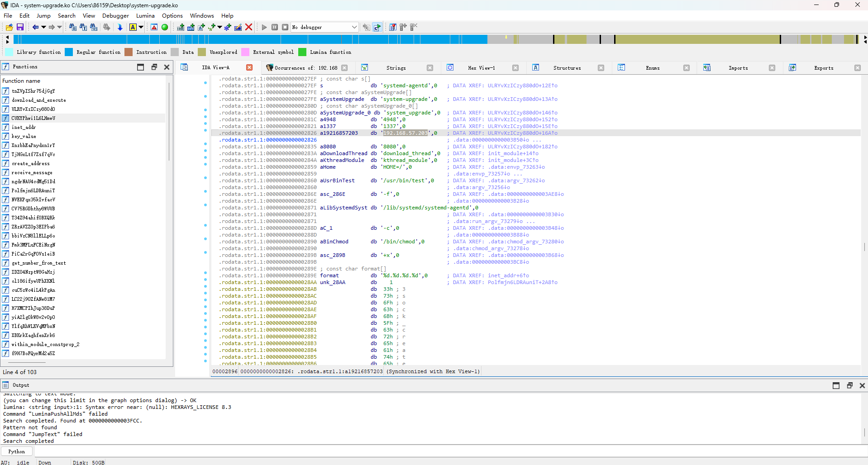Close the IDA View-A tab
868x465 pixels.
[249, 67]
